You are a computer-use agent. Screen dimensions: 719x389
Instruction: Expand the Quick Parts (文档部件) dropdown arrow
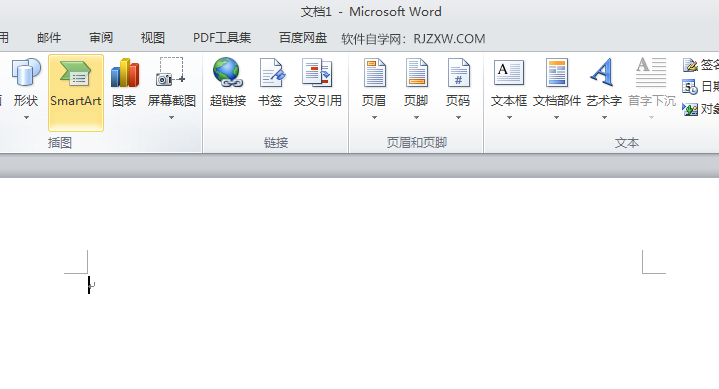(556, 118)
